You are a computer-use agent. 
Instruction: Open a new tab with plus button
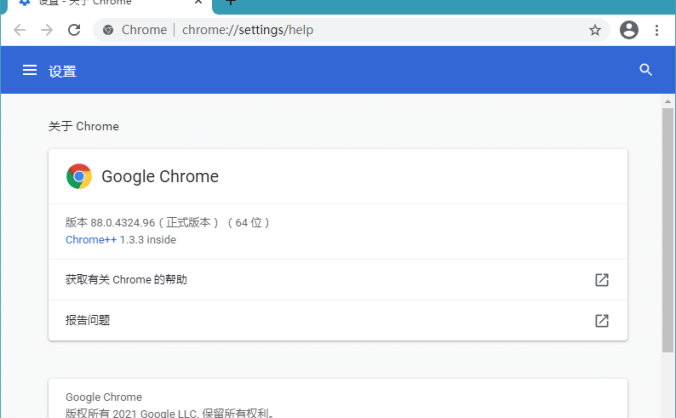point(231,2)
